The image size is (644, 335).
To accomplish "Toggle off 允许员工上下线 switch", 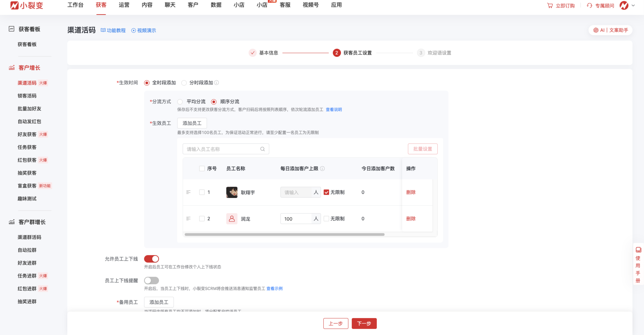I will click(152, 259).
